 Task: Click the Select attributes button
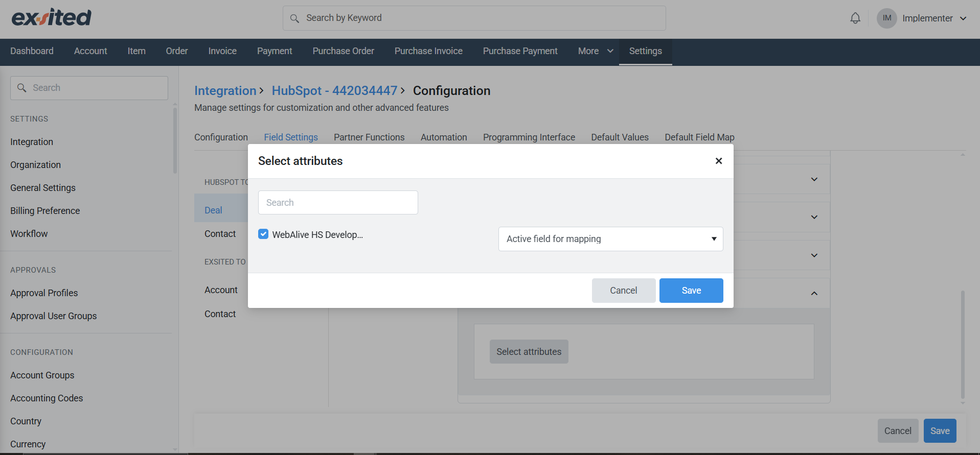pos(529,352)
